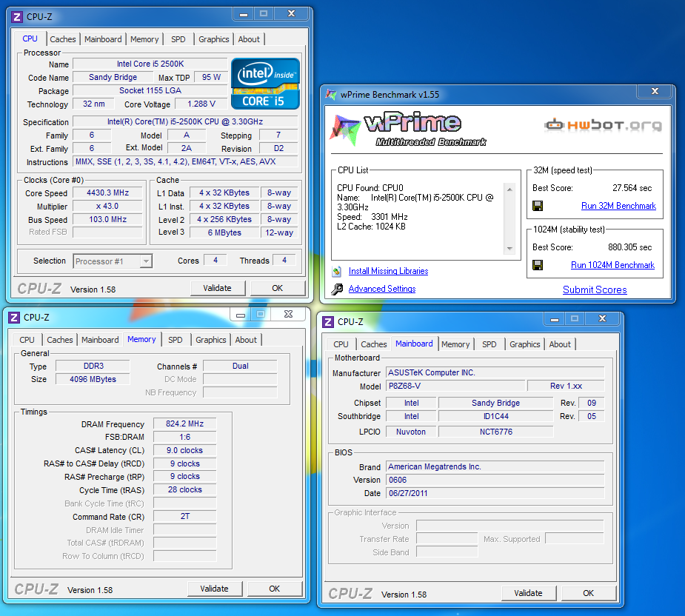Click Run 32M Benchmark link
This screenshot has width=685, height=616.
point(618,206)
